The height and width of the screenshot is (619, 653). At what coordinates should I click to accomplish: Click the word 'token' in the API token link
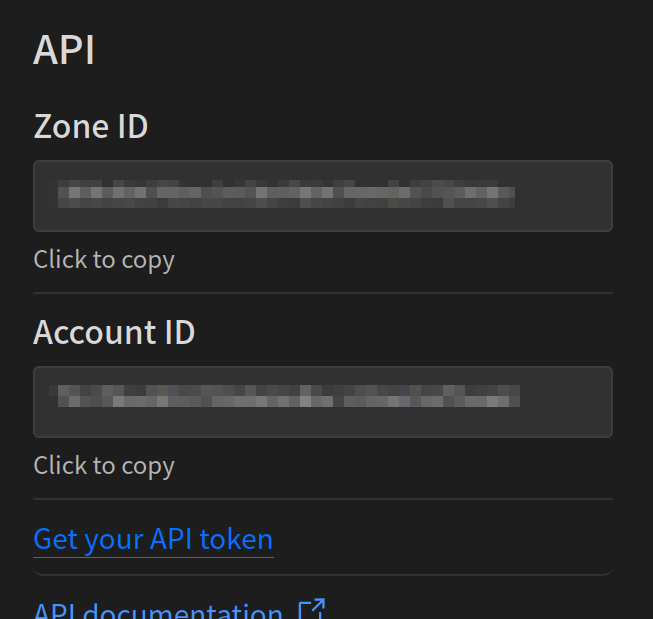click(x=236, y=539)
